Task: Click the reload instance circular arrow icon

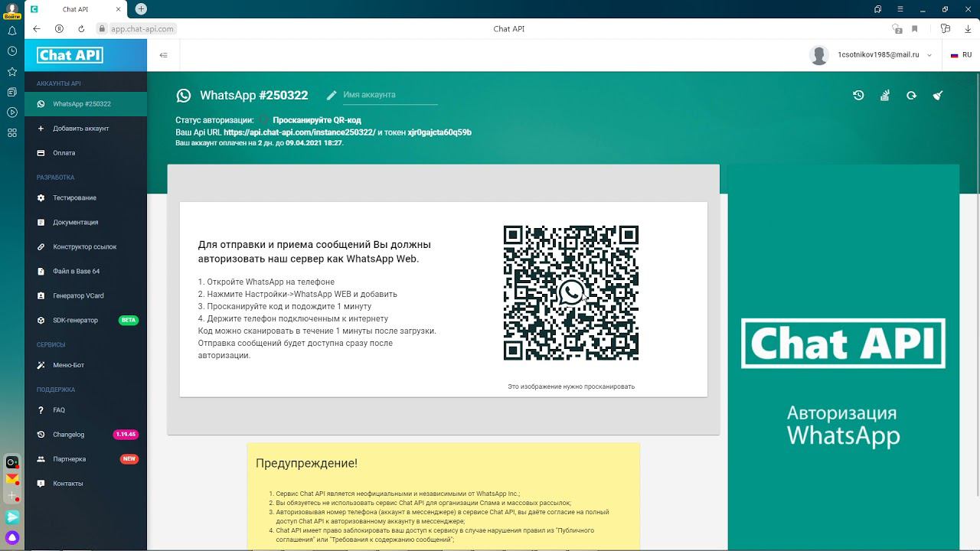Action: pos(911,96)
